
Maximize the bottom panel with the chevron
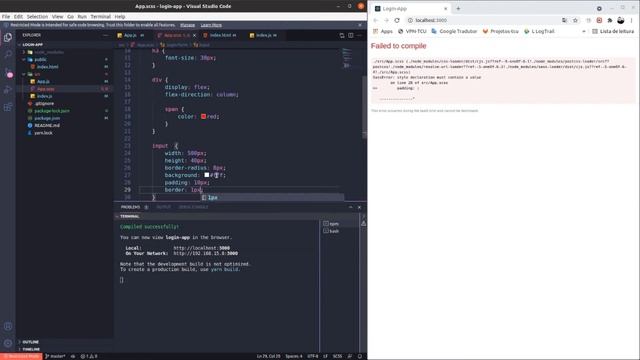tap(351, 207)
